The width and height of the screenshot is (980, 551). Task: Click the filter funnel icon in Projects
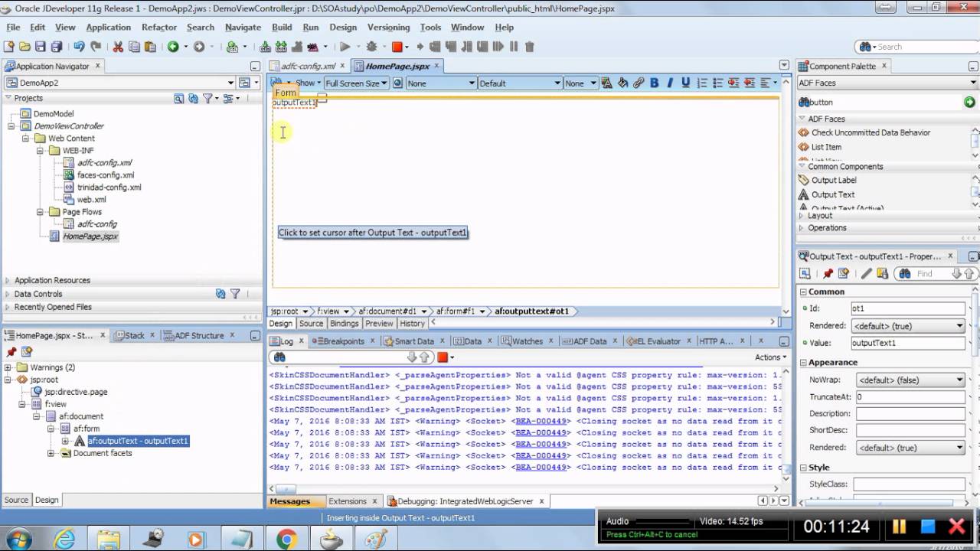click(x=207, y=98)
